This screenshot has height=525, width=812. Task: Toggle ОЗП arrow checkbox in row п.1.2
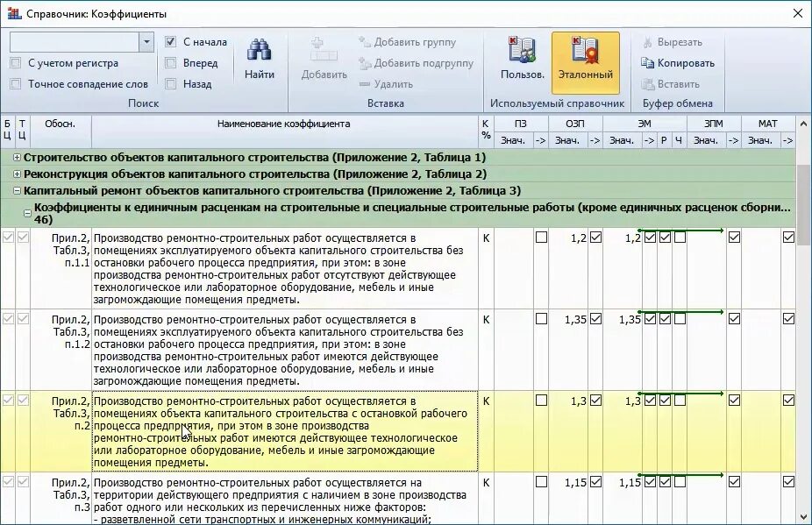coord(595,318)
